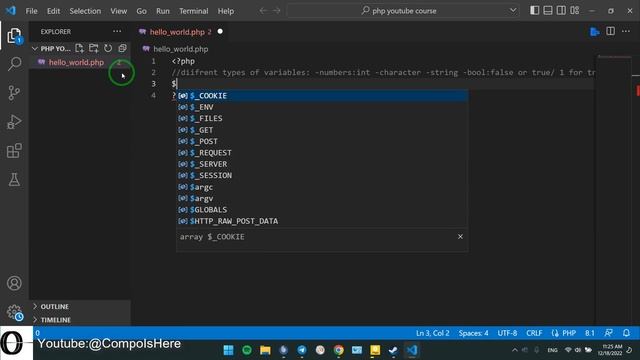Open Customize Layout icon
The height and width of the screenshot is (360, 640).
click(x=575, y=11)
